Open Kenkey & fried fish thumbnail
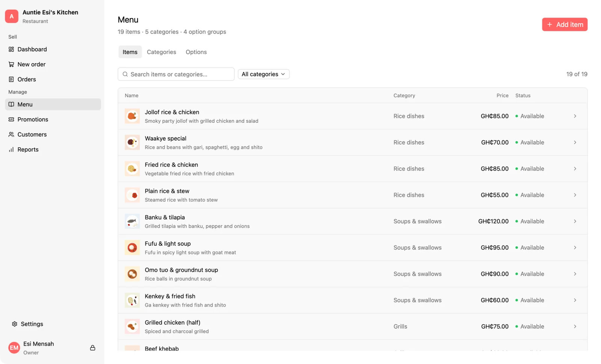The width and height of the screenshot is (601, 364). coord(132,300)
